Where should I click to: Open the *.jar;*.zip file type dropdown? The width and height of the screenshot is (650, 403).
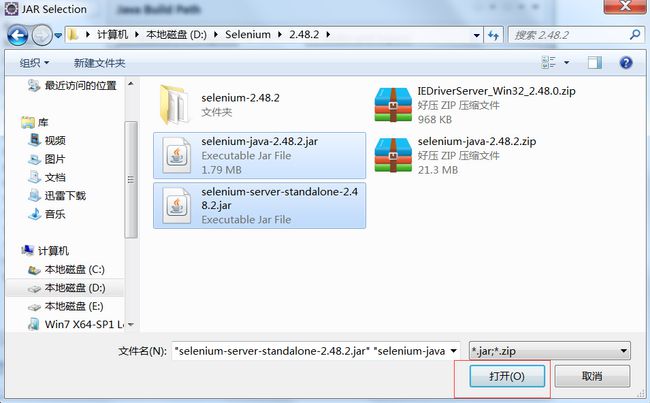[x=550, y=351]
